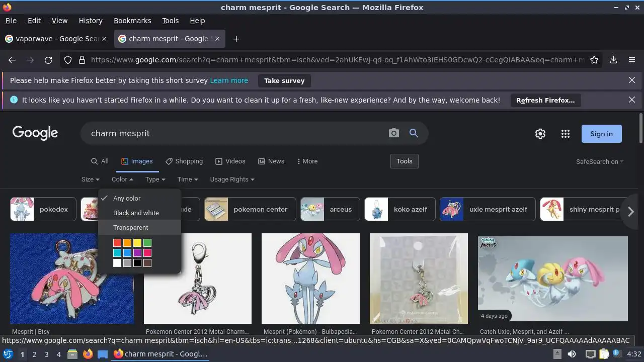Click the Take survey button
This screenshot has height=362, width=644.
pos(284,80)
